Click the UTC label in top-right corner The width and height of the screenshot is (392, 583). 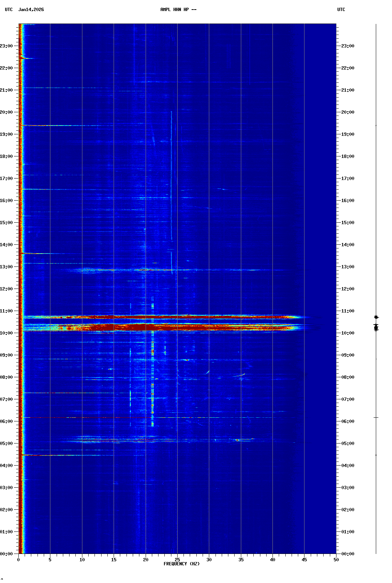[x=341, y=10]
